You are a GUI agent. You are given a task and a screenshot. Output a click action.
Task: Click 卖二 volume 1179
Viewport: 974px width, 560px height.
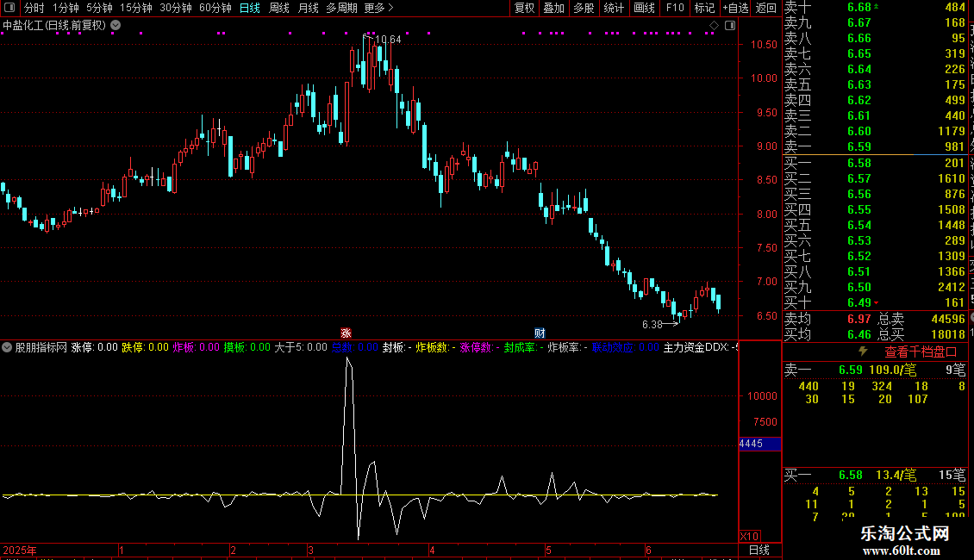click(951, 131)
